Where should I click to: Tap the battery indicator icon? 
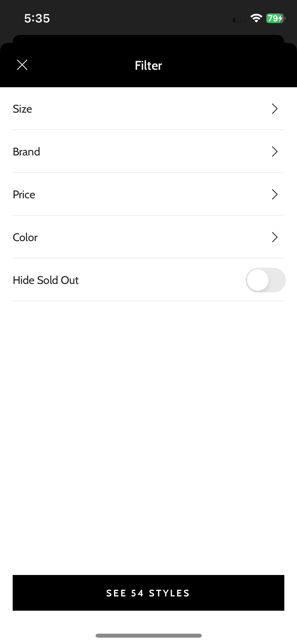276,18
